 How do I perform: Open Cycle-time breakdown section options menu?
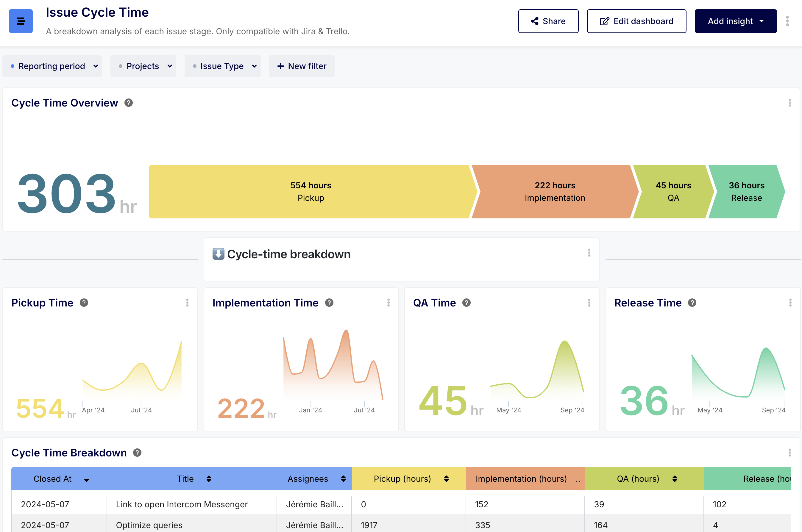589,253
